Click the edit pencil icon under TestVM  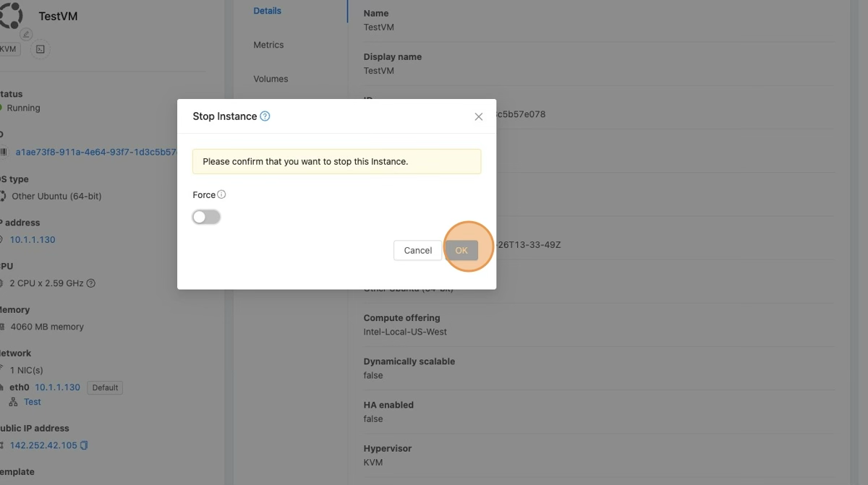[26, 34]
